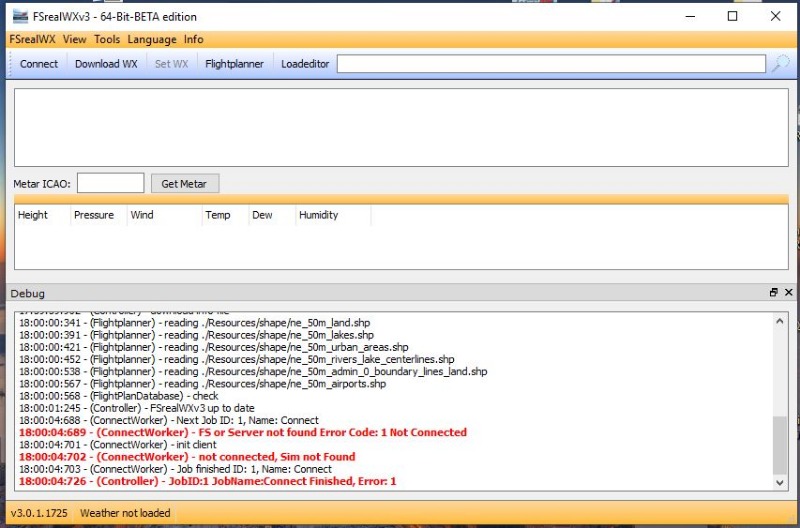800x528 pixels.
Task: Select the 'FSrealWXv3 up to date' log line
Action: (137, 408)
